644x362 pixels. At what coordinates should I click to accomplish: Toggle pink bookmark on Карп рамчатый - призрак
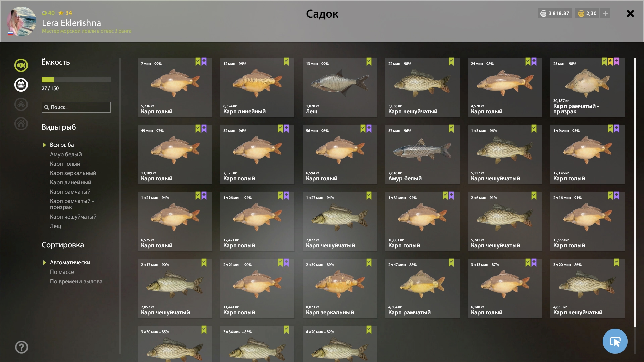click(616, 62)
